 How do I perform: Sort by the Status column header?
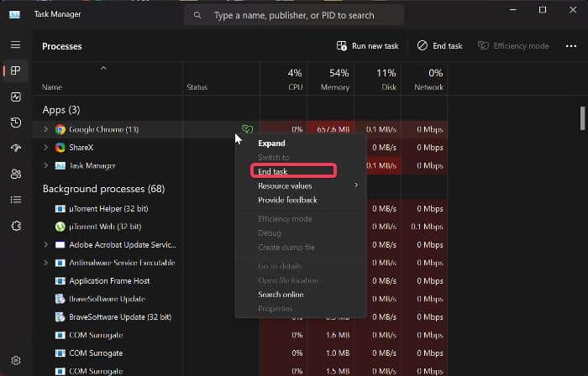pos(221,80)
